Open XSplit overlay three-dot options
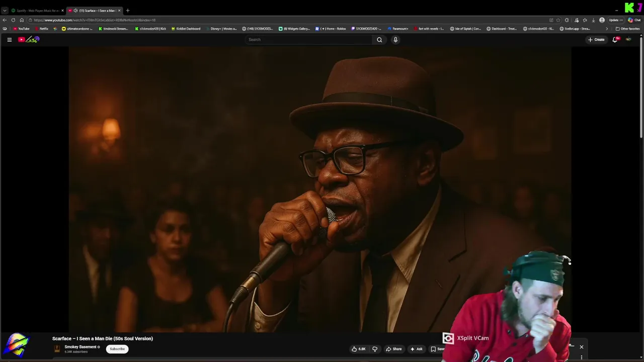Viewport: 644px width, 362px height. (x=581, y=357)
